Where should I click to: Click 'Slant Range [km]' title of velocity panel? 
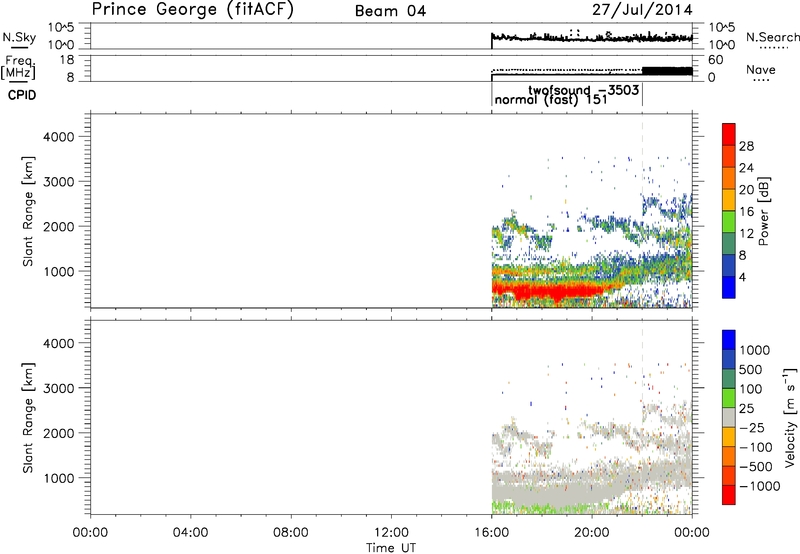28,418
